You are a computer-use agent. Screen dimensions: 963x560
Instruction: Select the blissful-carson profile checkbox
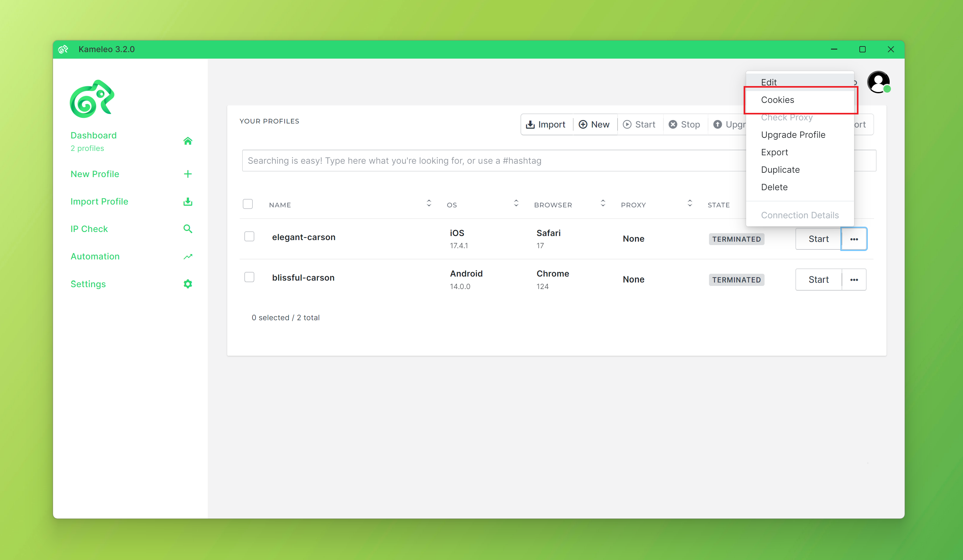click(249, 277)
